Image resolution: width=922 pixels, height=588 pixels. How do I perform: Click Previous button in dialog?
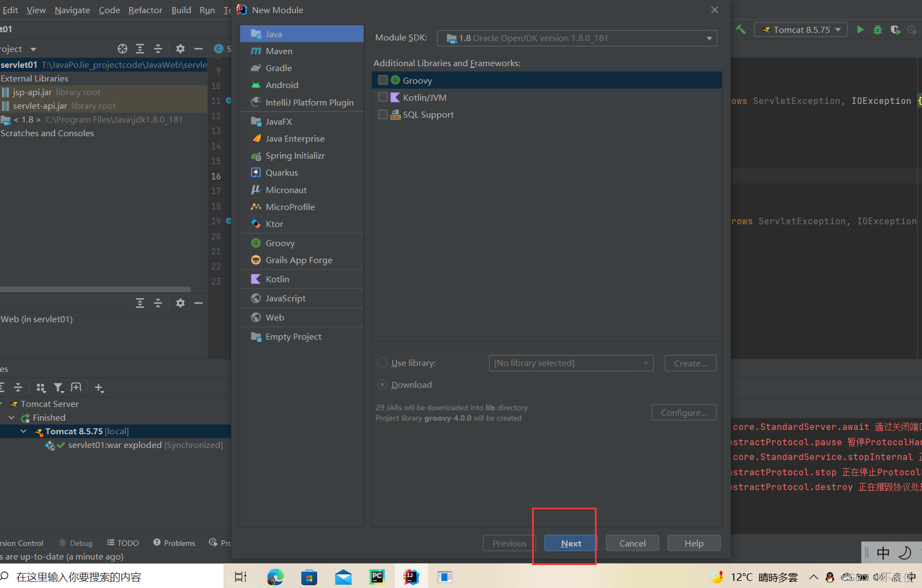(x=509, y=543)
